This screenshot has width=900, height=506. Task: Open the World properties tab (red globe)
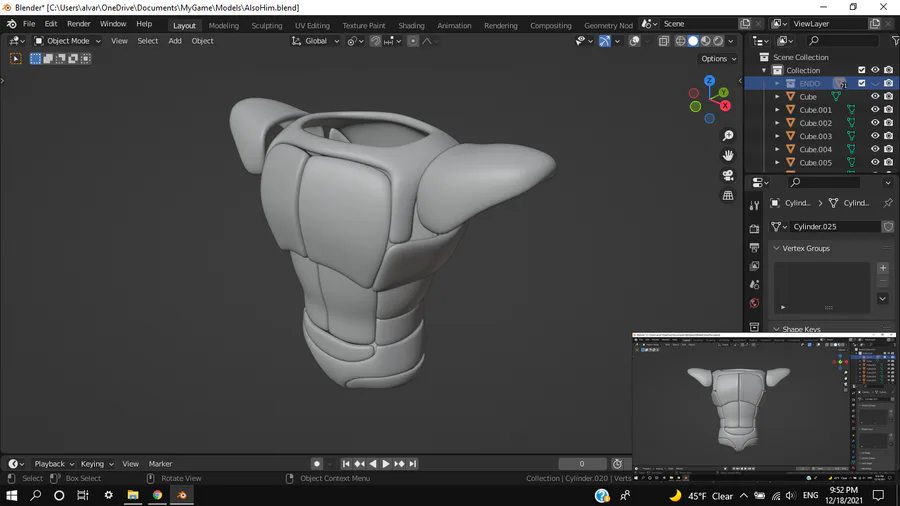755,303
